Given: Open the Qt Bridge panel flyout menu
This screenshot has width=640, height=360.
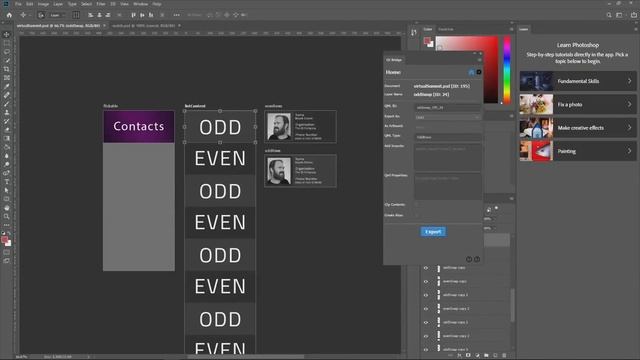Looking at the screenshot, I should pos(479,60).
